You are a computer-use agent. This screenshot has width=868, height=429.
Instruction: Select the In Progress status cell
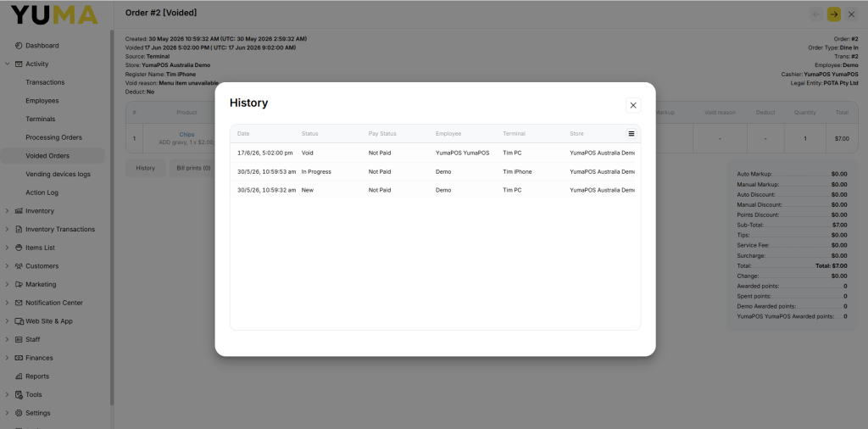(316, 171)
